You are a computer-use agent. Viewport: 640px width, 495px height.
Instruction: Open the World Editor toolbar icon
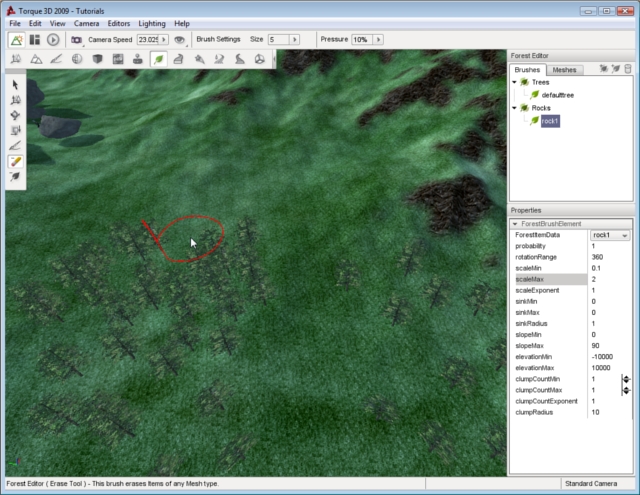[17, 39]
